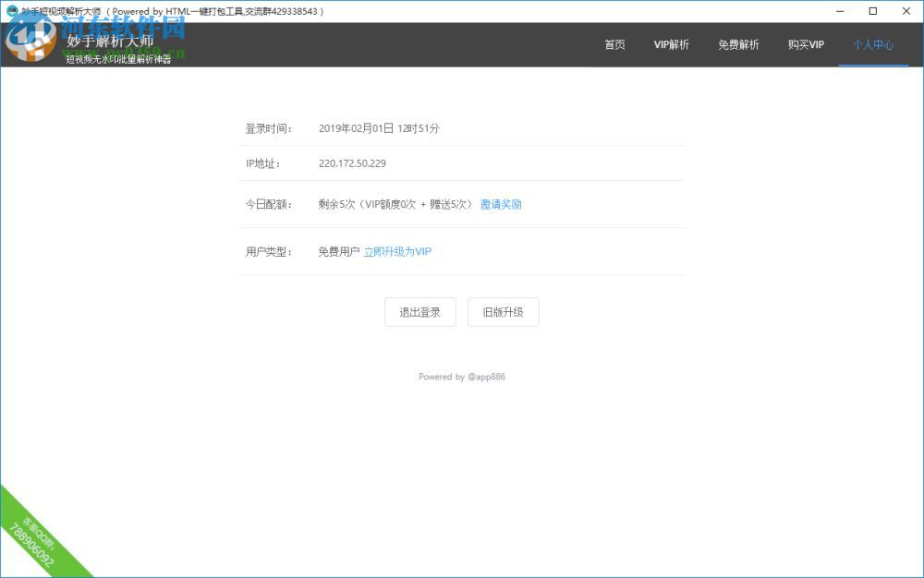Click the 旧版升级 button

(503, 312)
